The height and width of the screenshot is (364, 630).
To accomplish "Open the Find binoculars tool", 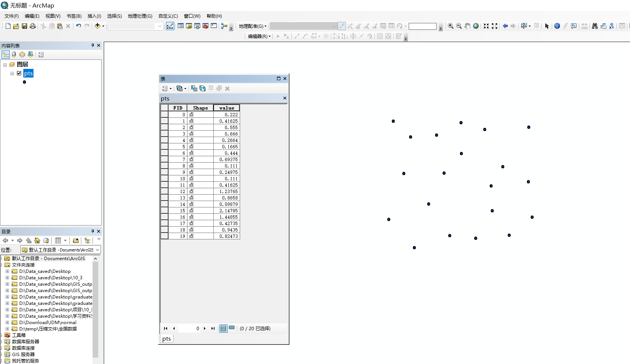I will point(595,26).
